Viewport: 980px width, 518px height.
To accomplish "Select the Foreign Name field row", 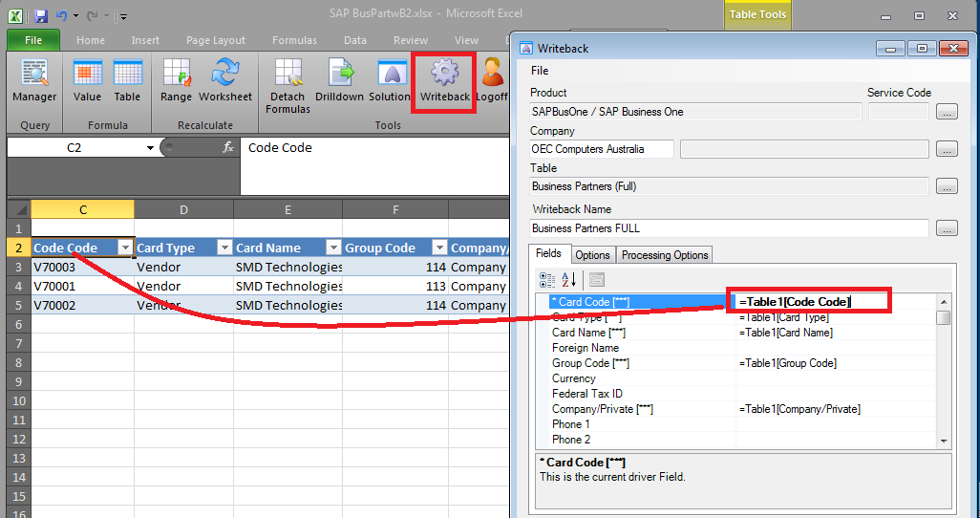I will [x=742, y=348].
